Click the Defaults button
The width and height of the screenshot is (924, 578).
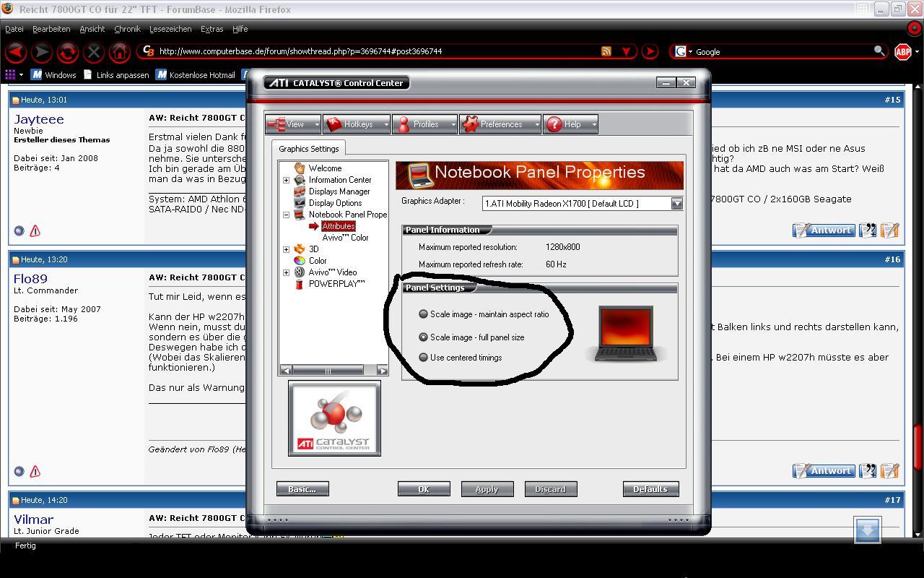pos(650,489)
